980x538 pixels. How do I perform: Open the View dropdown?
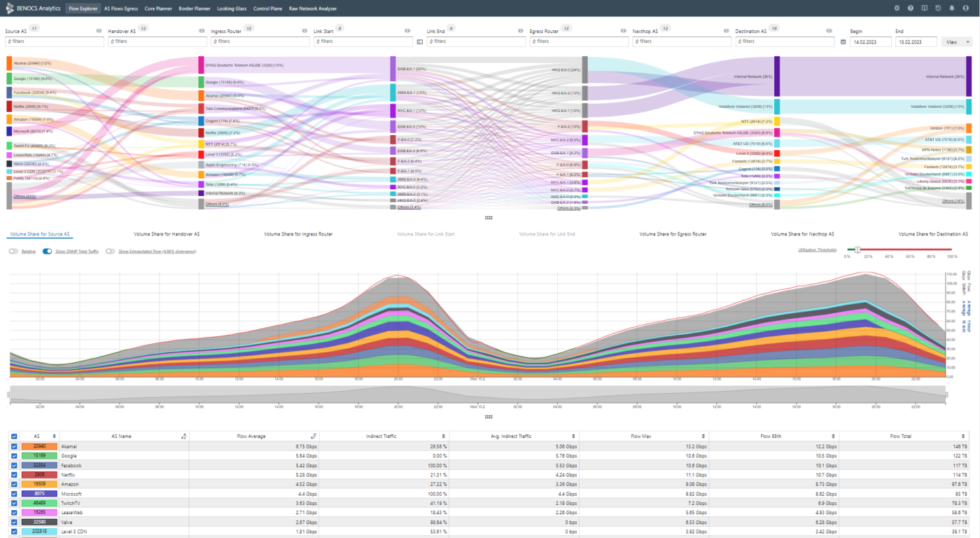[957, 42]
